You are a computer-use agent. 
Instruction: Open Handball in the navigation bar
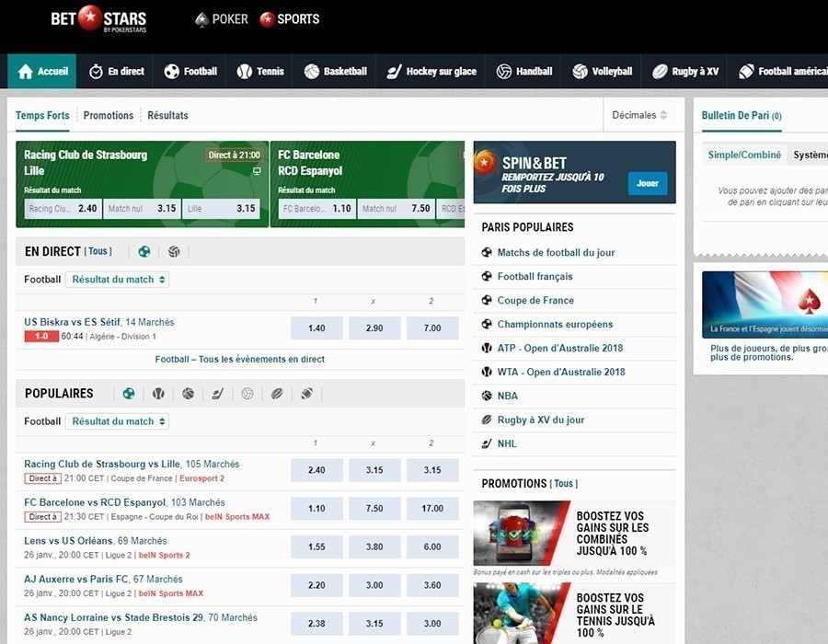(524, 71)
